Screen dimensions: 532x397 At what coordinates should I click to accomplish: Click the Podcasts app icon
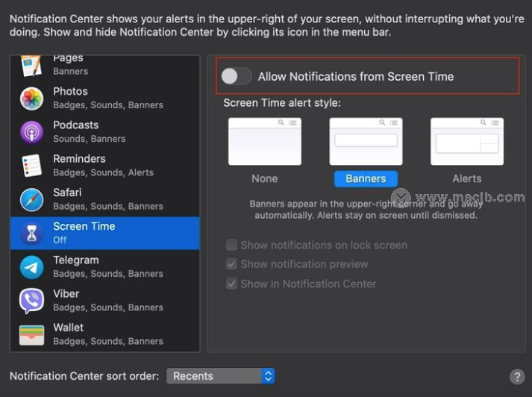pos(31,132)
